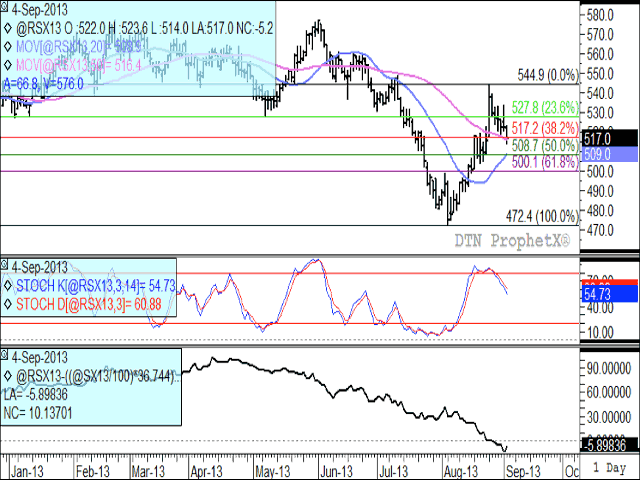The width and height of the screenshot is (640, 480).
Task: Click Jun-13 on the time axis
Action: 336,472
